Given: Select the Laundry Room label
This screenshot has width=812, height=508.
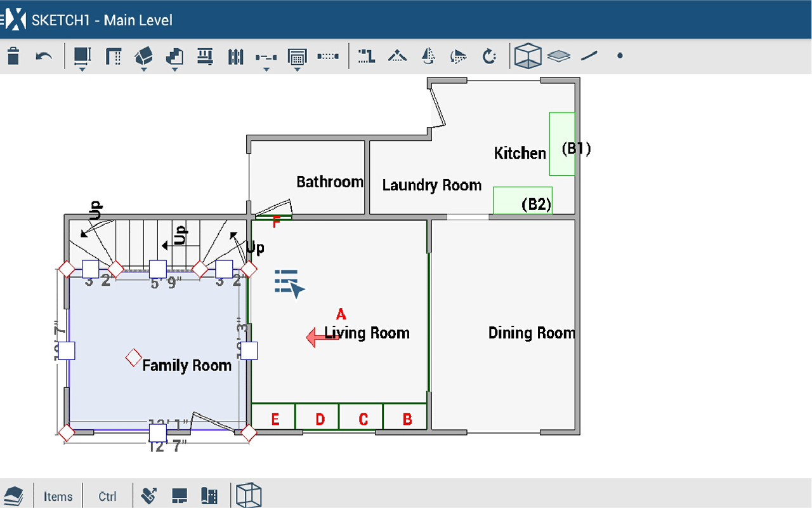Looking at the screenshot, I should 432,185.
